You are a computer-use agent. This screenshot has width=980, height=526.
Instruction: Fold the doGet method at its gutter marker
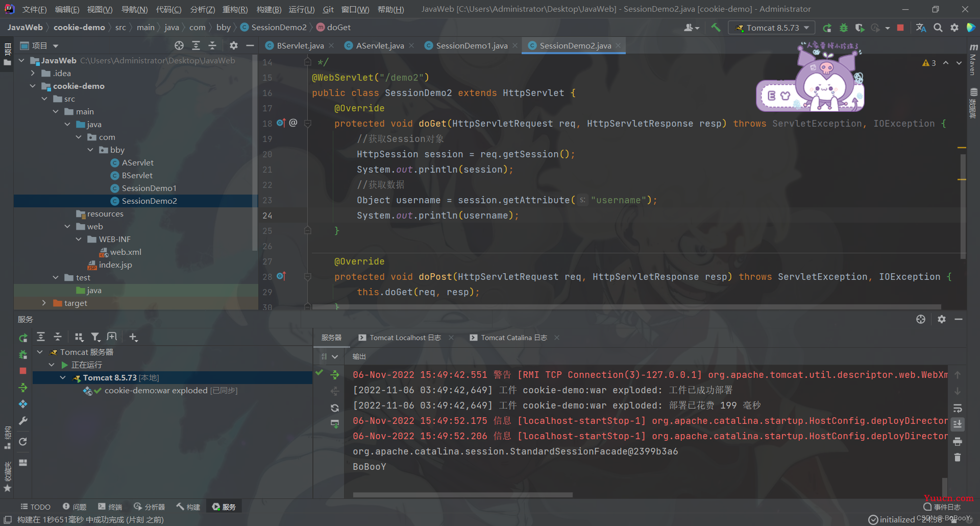pos(308,123)
